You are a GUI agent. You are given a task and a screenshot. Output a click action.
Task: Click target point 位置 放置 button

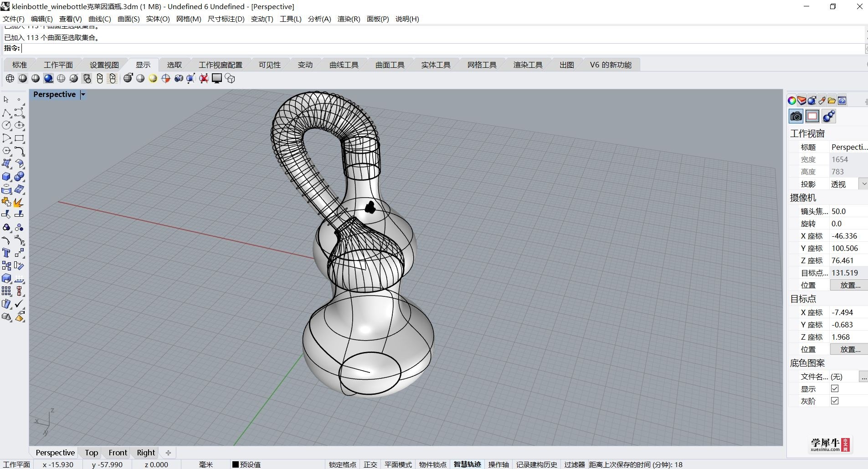[850, 349]
